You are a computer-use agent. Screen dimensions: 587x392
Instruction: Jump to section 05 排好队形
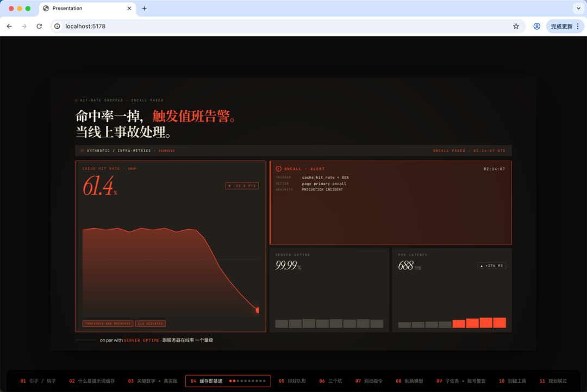(x=292, y=381)
